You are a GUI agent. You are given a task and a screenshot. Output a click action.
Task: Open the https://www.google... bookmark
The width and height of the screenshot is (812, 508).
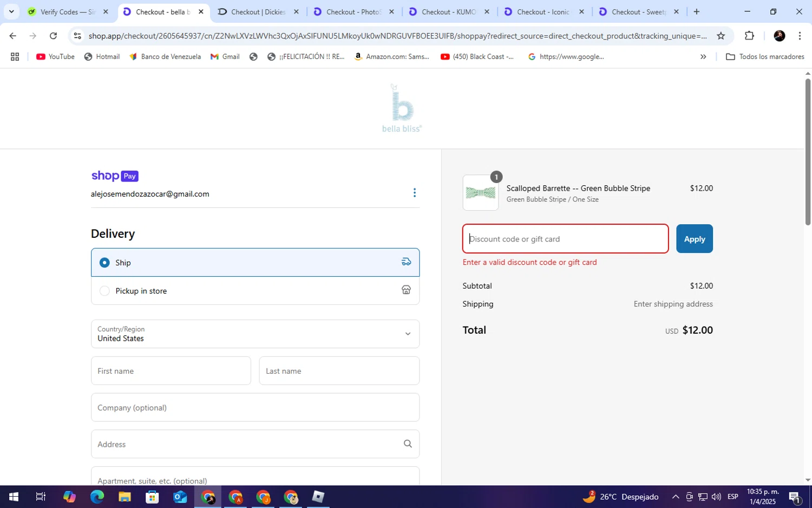566,56
